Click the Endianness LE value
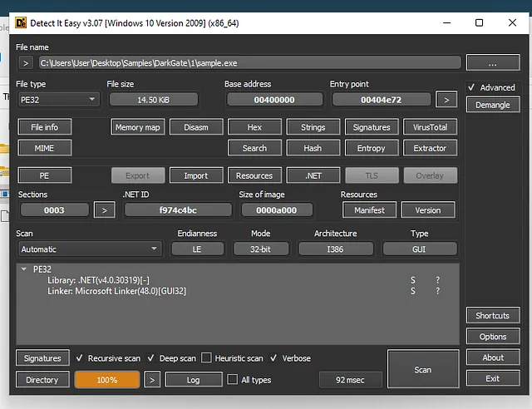The image size is (532, 409). coord(197,249)
